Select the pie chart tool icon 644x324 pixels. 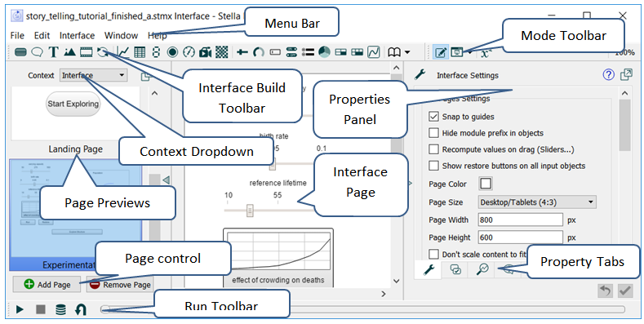point(324,52)
